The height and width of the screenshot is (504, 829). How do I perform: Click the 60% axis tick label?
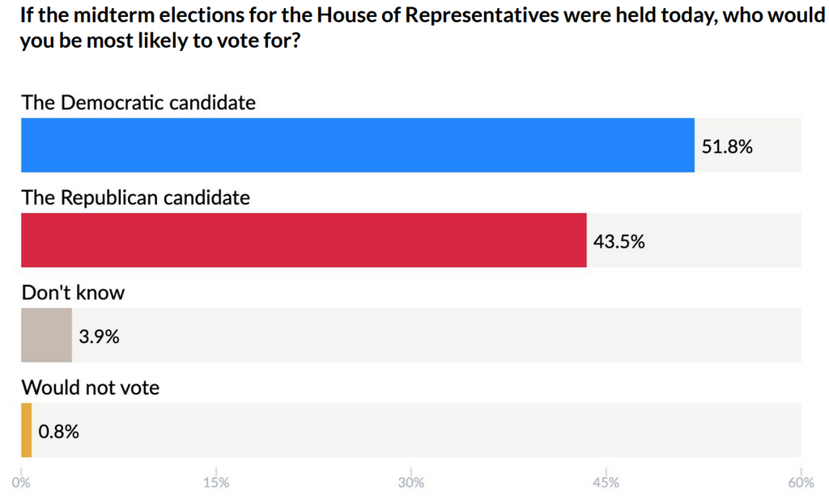click(800, 483)
